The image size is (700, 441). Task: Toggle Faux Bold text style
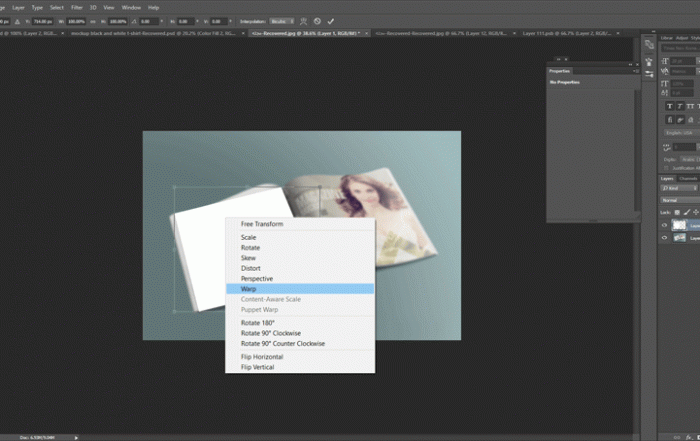pos(669,106)
